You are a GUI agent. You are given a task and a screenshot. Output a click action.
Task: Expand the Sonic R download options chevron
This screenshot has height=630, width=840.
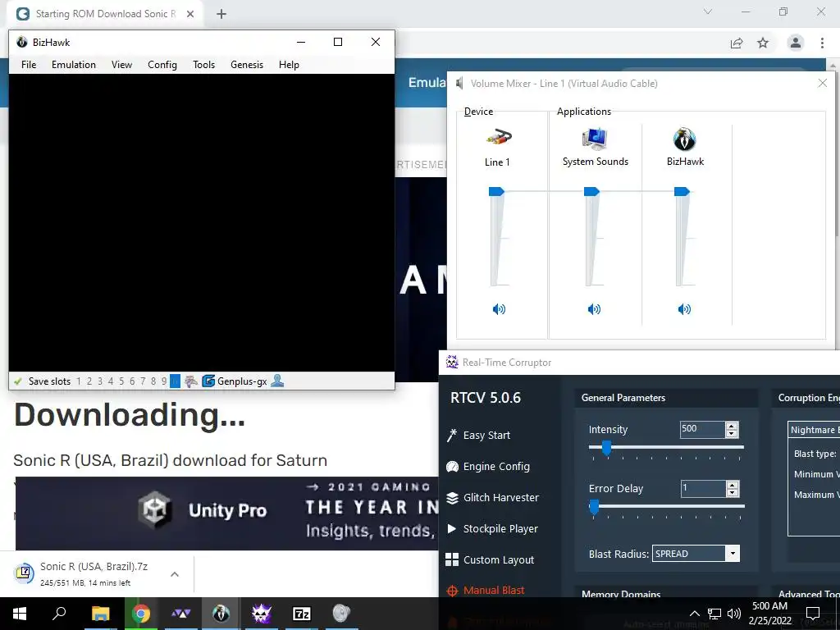tap(175, 574)
